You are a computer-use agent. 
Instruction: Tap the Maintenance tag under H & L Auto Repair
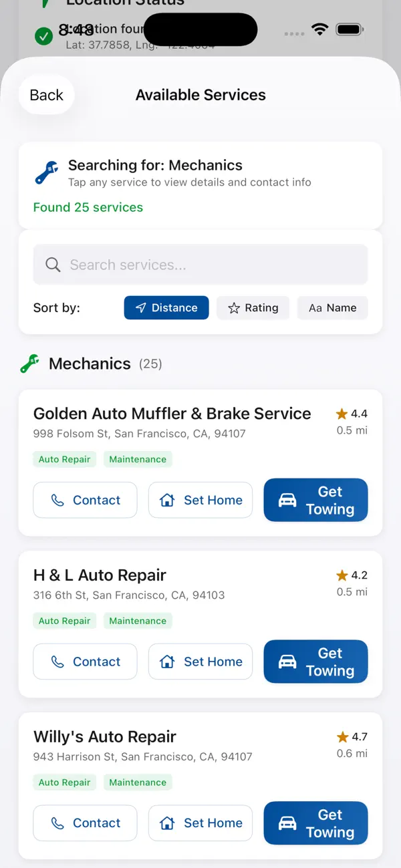tap(138, 621)
